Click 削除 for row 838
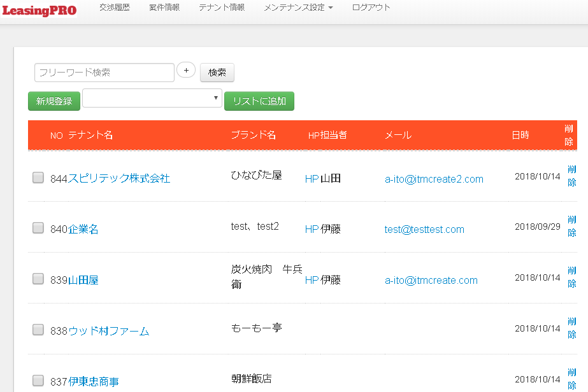 coord(572,328)
